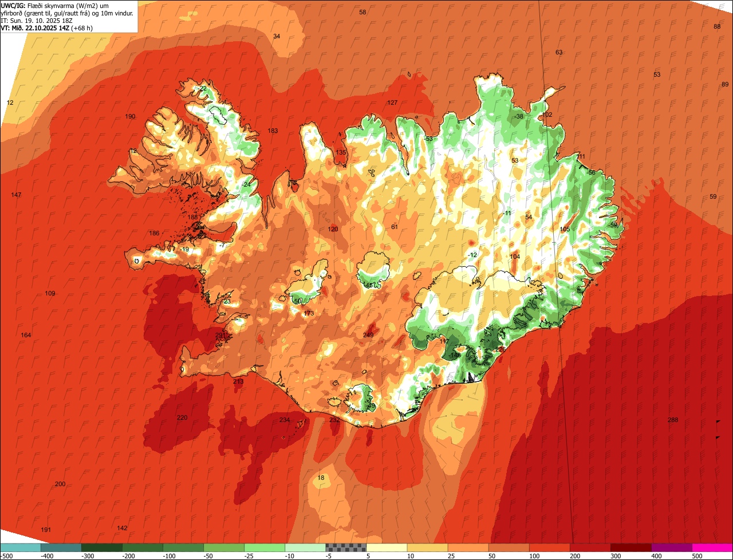Viewport: 733px width, 560px height.
Task: Click the title line 'UWC/IG: Flæði skynvarma (W/m2) um'
Action: (x=54, y=6)
